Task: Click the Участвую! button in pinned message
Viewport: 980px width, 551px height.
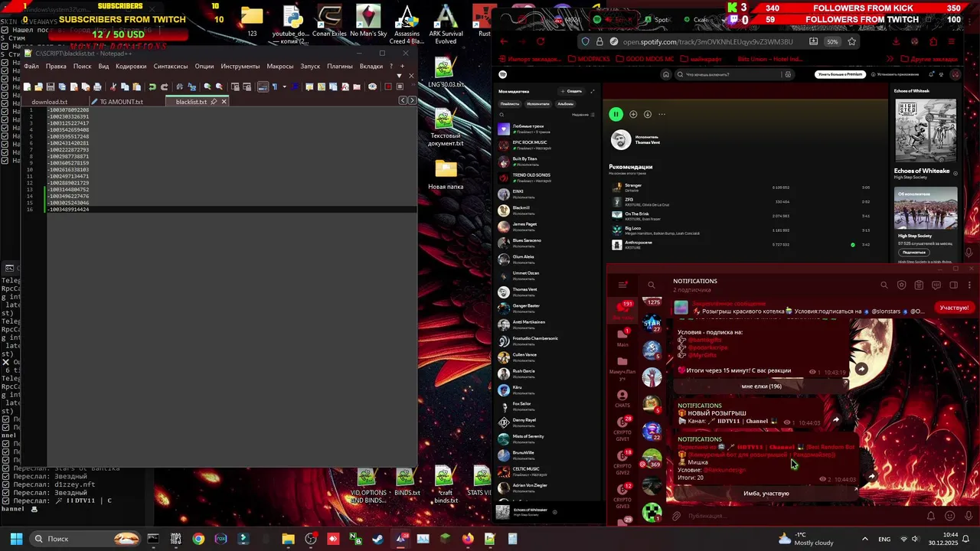Action: pos(954,308)
